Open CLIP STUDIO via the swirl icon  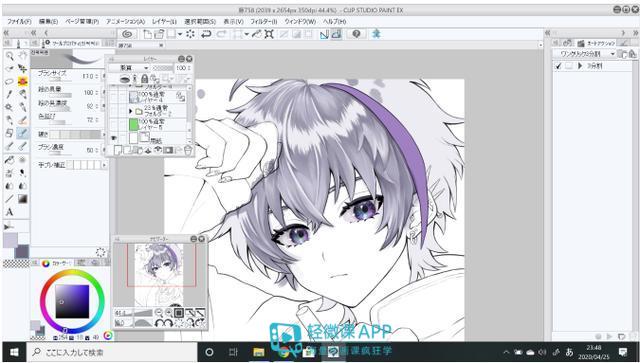point(127,34)
